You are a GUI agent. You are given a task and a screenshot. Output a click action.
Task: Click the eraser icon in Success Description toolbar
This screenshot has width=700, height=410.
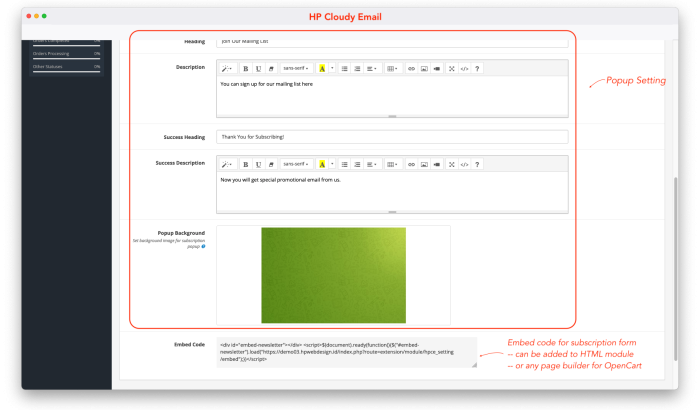(x=271, y=164)
